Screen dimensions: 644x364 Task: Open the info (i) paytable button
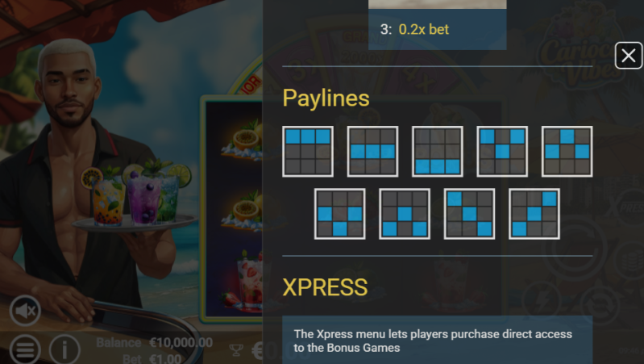(64, 349)
